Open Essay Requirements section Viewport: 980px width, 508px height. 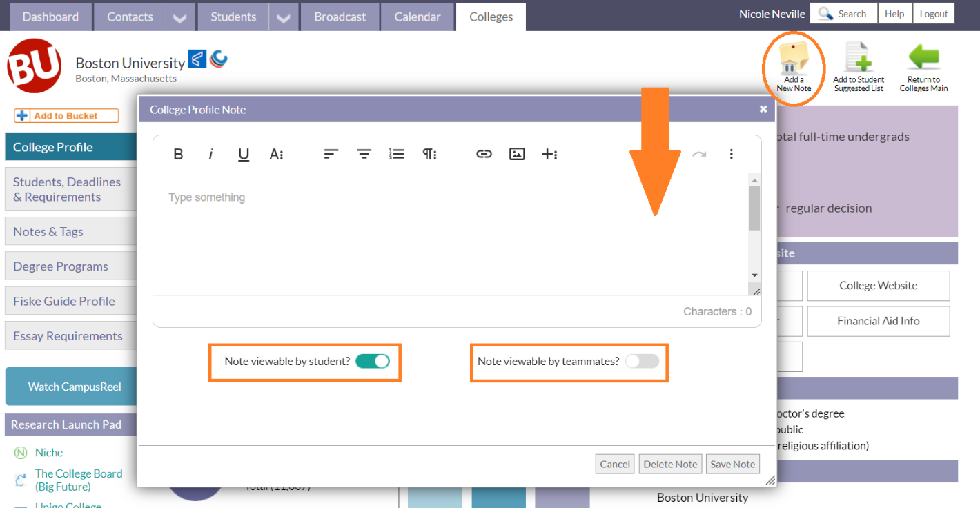(x=71, y=336)
